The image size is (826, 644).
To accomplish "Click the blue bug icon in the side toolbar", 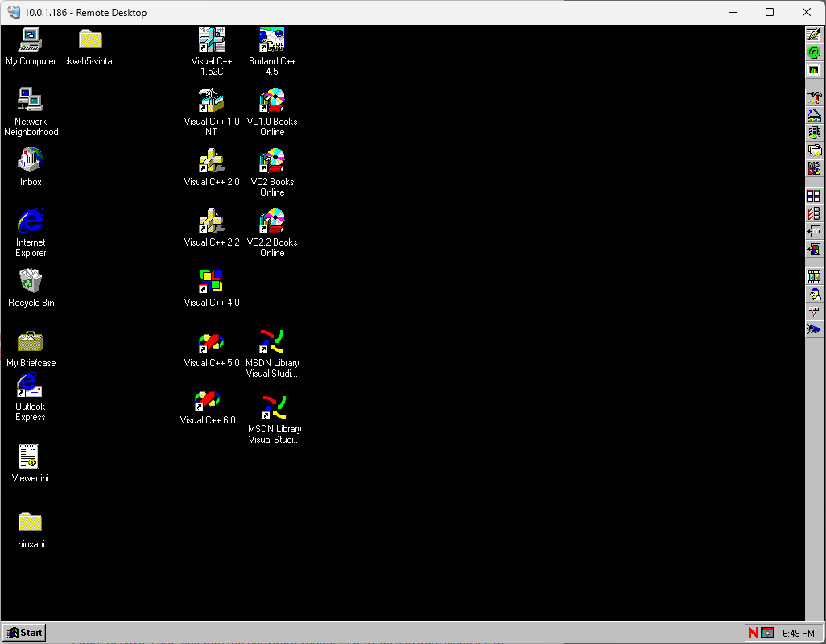I will (814, 330).
